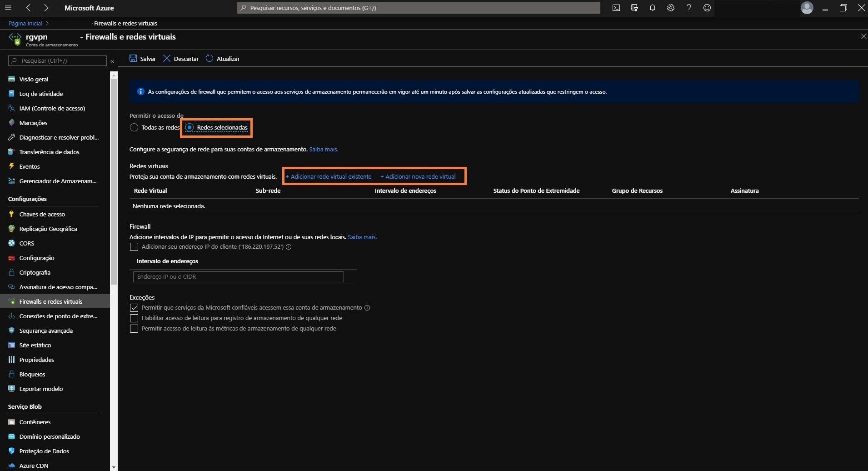Click Página inicial breadcrumb link
Image resolution: width=868 pixels, height=471 pixels.
(25, 23)
